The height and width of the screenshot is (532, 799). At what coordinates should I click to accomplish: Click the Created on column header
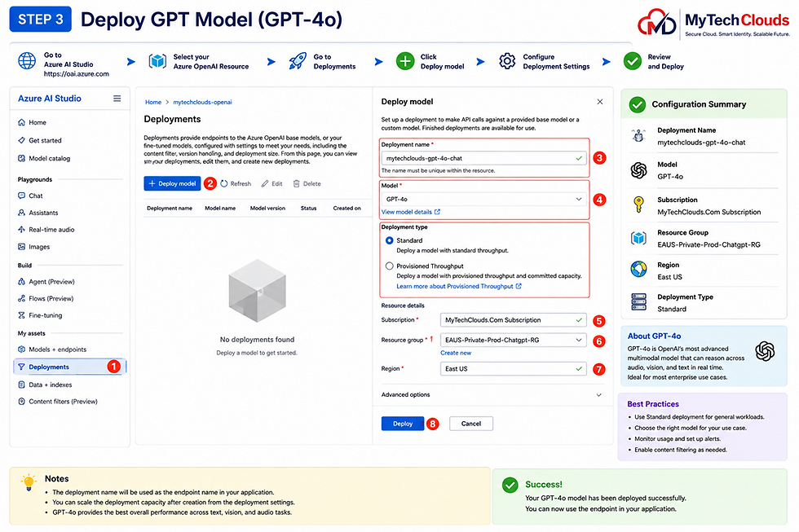347,209
